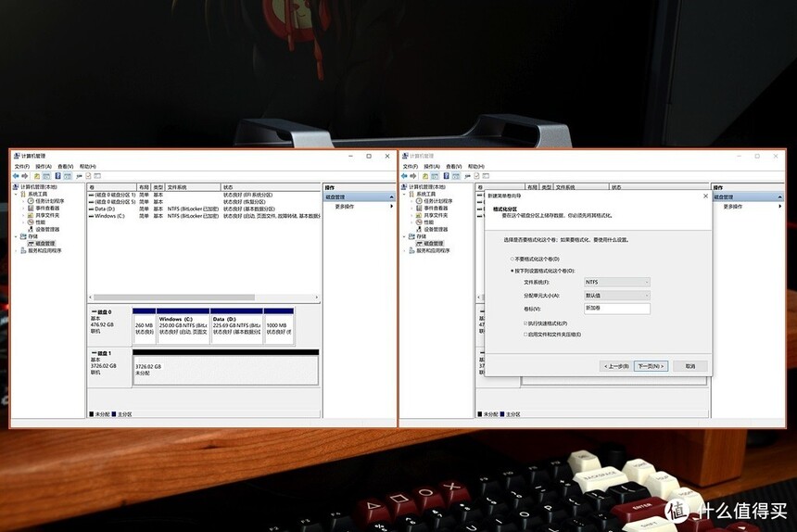This screenshot has height=532, width=797.
Task: Open the 文件系统 NTFS dropdown
Action: coord(617,282)
